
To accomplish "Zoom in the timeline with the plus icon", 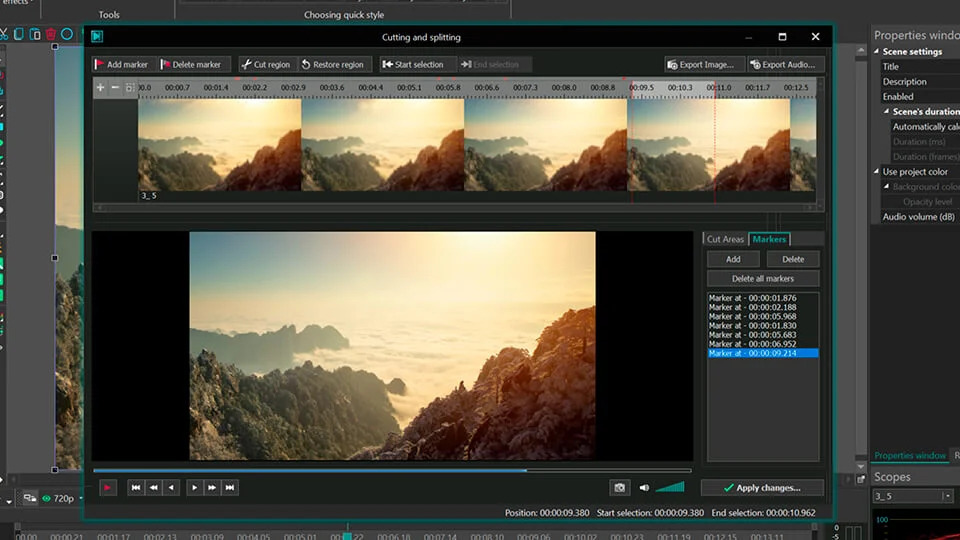I will 100,88.
